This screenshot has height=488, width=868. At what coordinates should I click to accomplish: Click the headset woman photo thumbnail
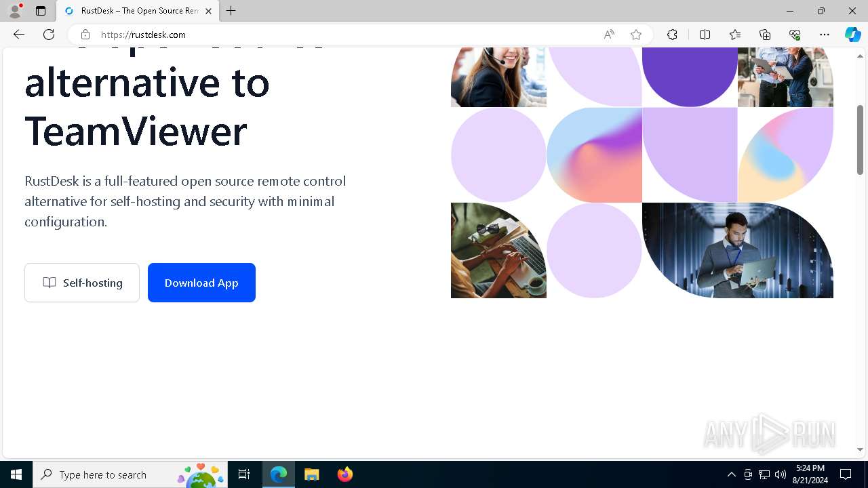[498, 77]
